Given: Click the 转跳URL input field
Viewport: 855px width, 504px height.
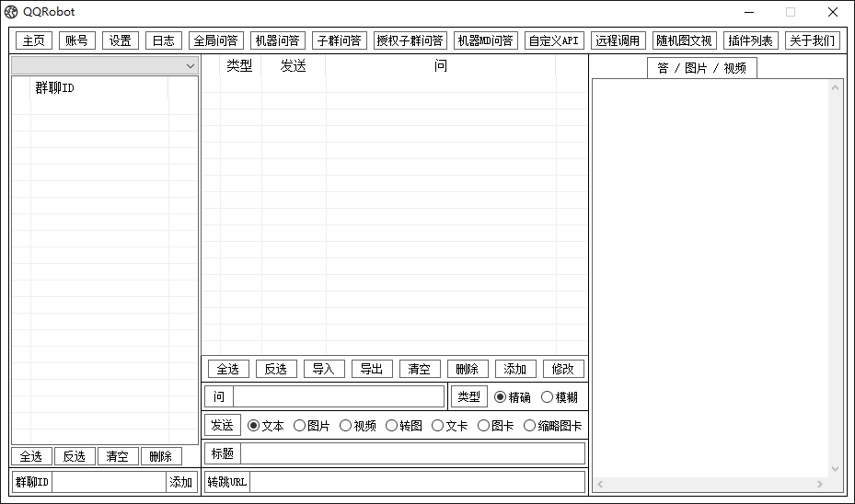Looking at the screenshot, I should (x=416, y=482).
